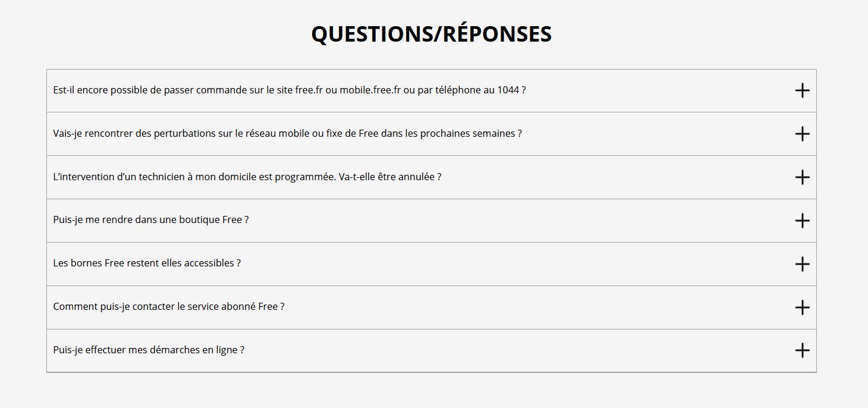Expand "Les bornes Free restent elles accessibles ?"

pos(147,263)
